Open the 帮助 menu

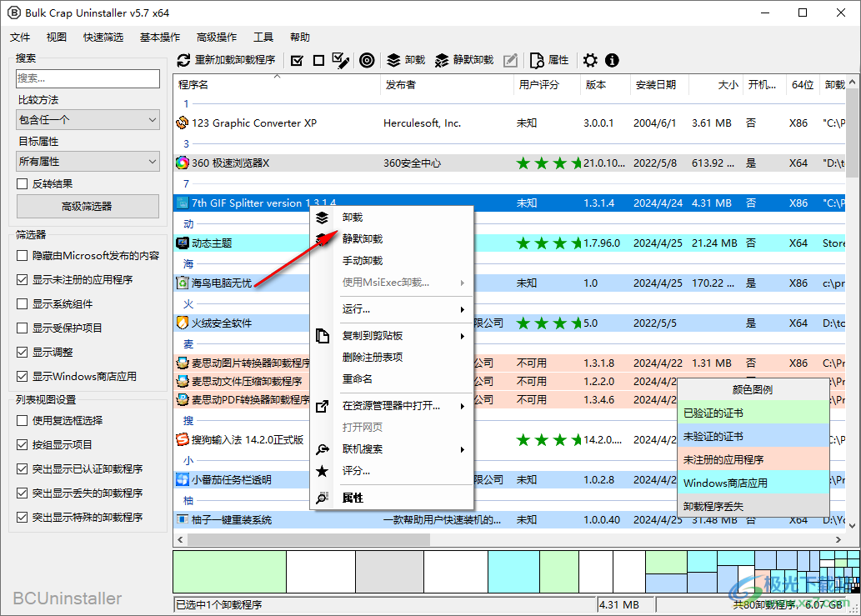(x=300, y=37)
